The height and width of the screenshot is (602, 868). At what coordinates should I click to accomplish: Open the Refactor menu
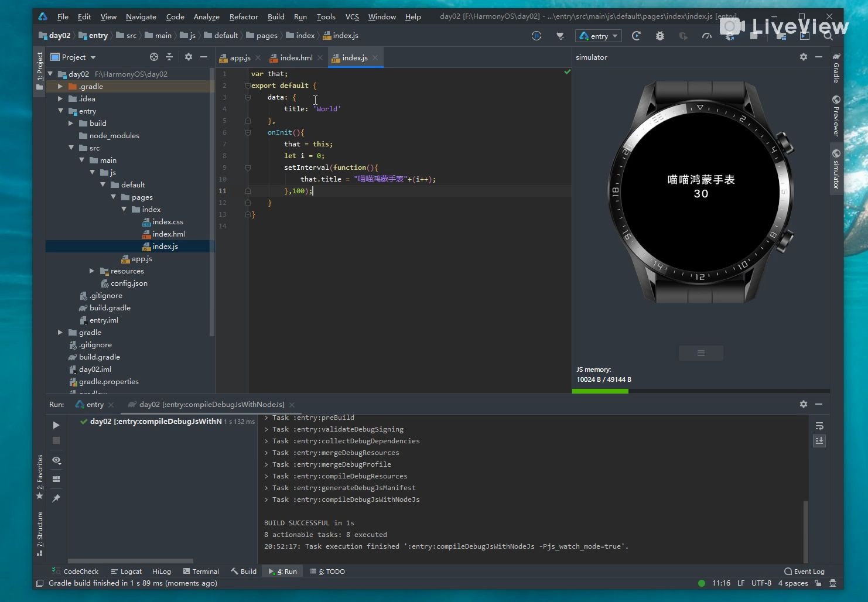click(x=244, y=16)
